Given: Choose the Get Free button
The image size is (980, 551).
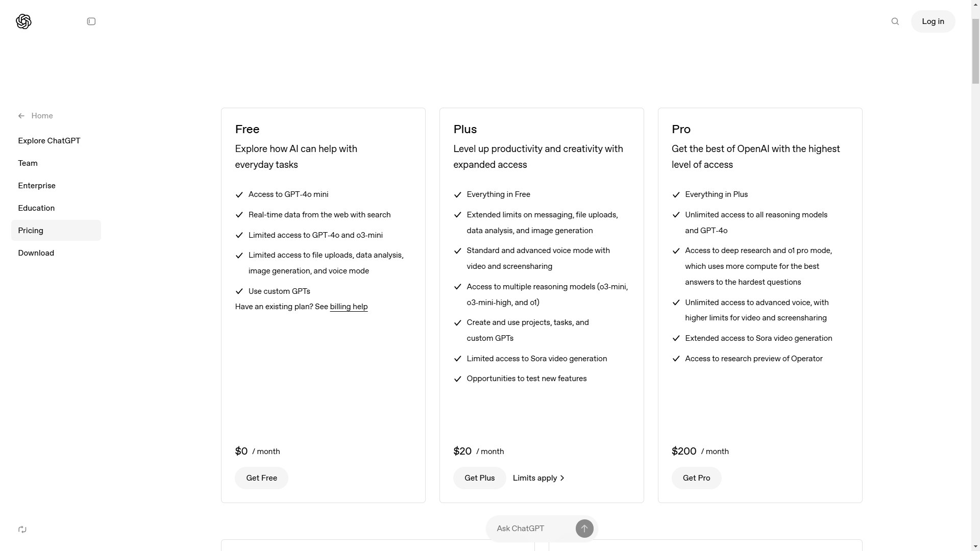Looking at the screenshot, I should pyautogui.click(x=261, y=478).
